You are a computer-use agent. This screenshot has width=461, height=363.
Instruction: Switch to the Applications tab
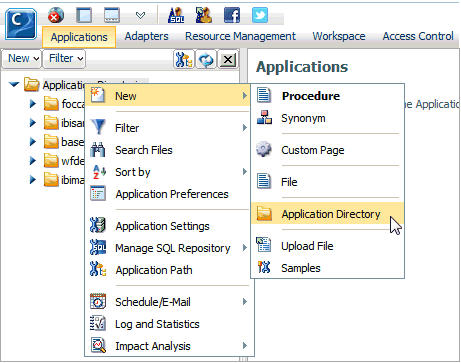[79, 37]
